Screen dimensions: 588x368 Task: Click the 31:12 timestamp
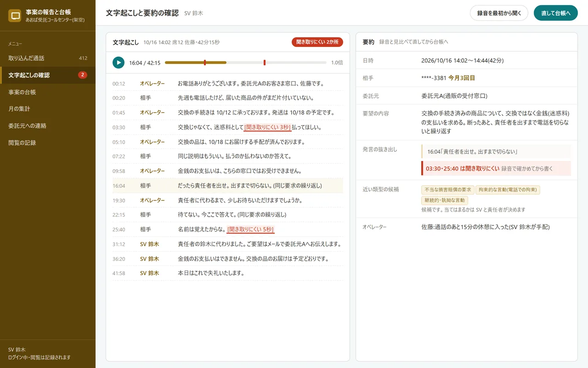(x=119, y=244)
